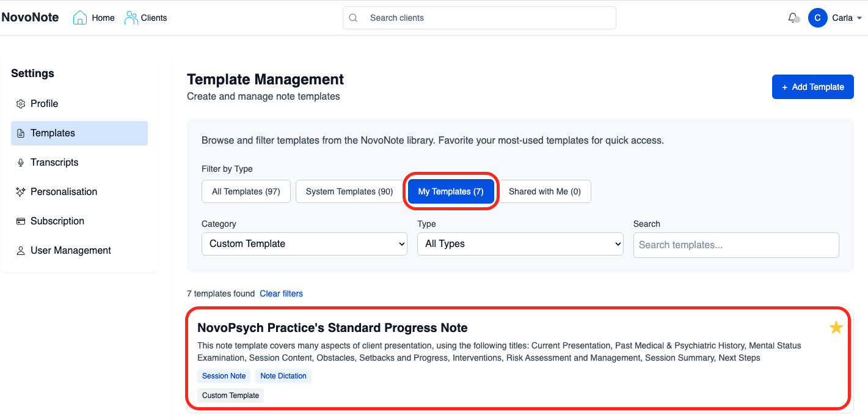This screenshot has width=868, height=420.
Task: Open Clients via the people icon
Action: tap(131, 18)
